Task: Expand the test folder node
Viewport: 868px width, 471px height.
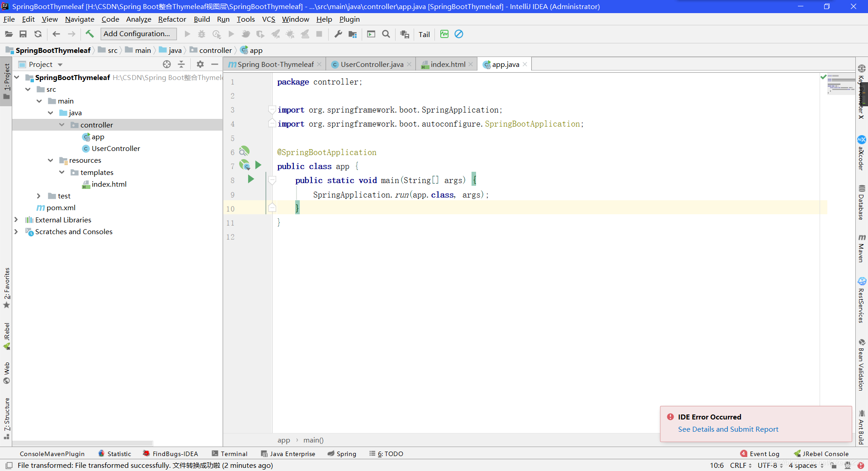Action: (39, 196)
